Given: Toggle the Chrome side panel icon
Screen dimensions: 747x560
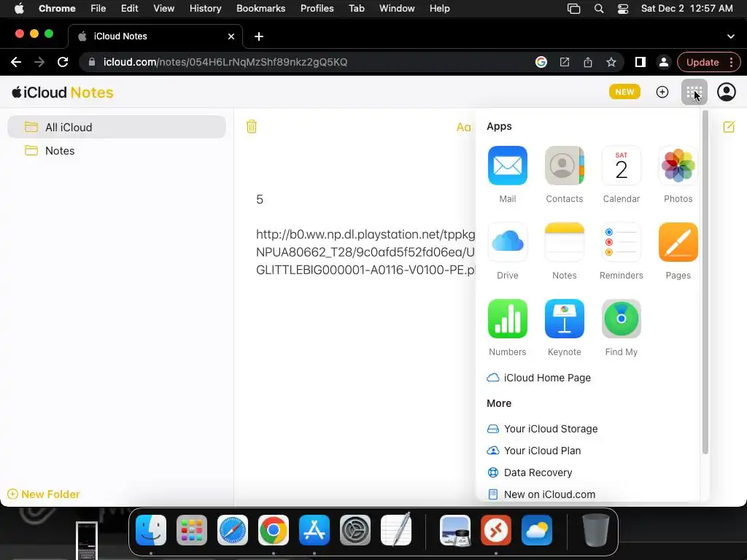Looking at the screenshot, I should click(x=640, y=62).
